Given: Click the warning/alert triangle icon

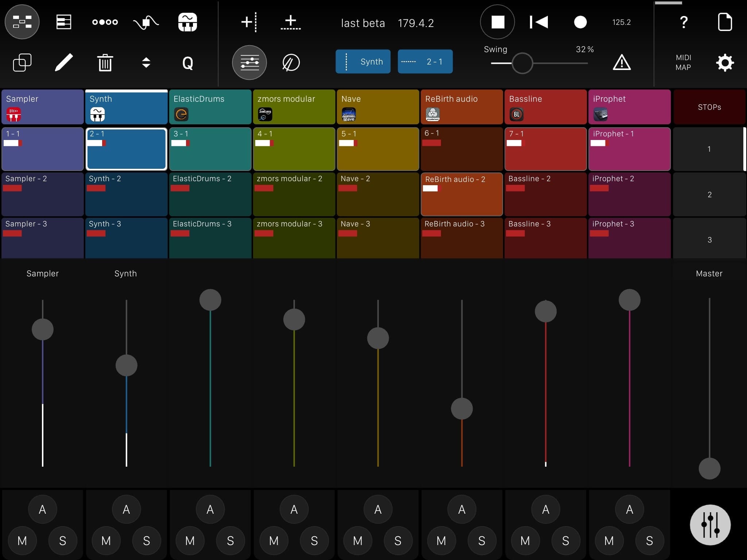Looking at the screenshot, I should pyautogui.click(x=621, y=62).
